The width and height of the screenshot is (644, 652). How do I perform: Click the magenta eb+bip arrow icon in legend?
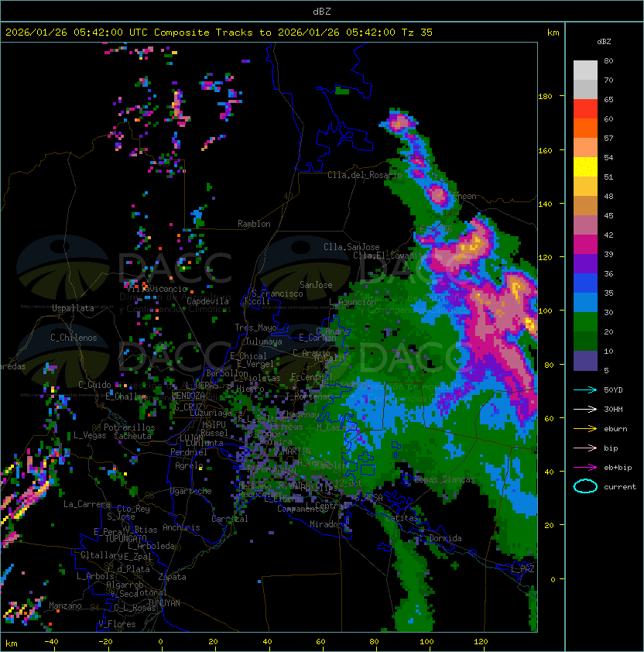585,468
